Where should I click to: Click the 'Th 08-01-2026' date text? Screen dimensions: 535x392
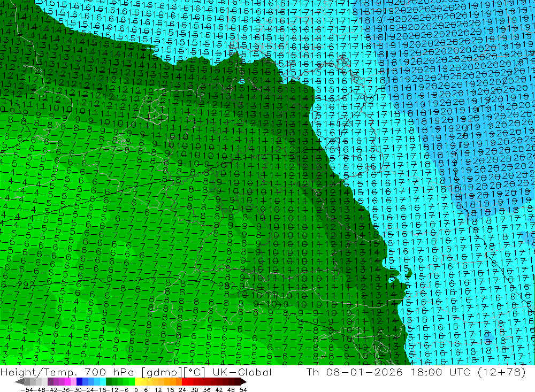click(355, 372)
